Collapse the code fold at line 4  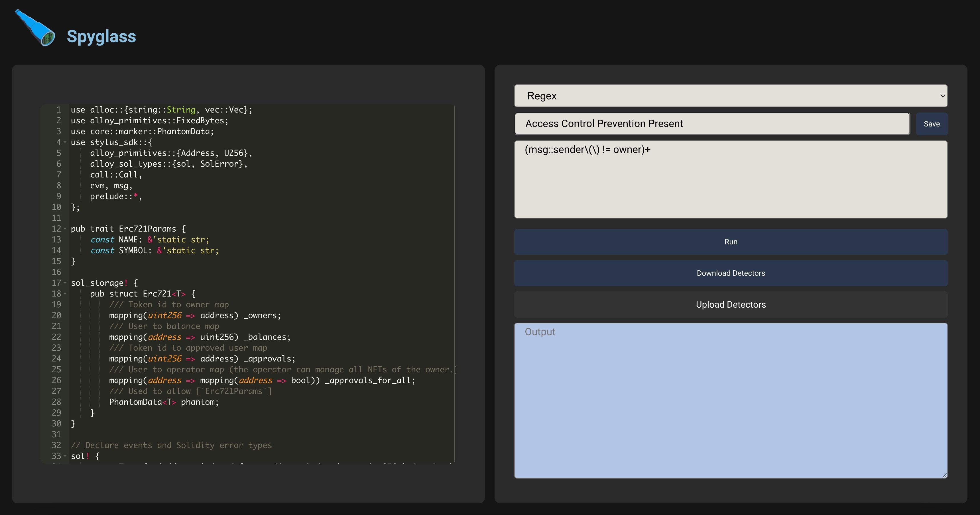[65, 142]
